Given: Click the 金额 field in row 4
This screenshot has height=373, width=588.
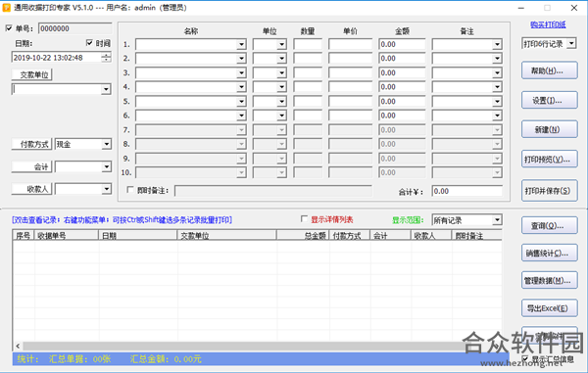Looking at the screenshot, I should (402, 87).
